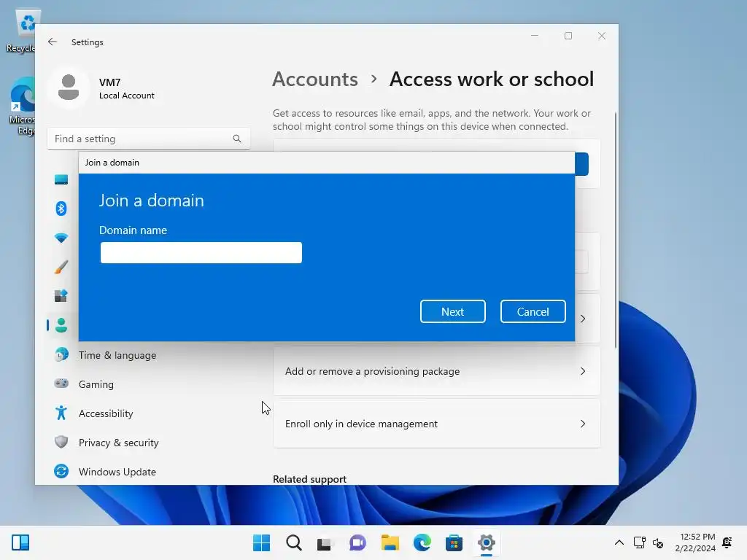Click VM7 Local Account name
The image size is (747, 560).
point(127,88)
